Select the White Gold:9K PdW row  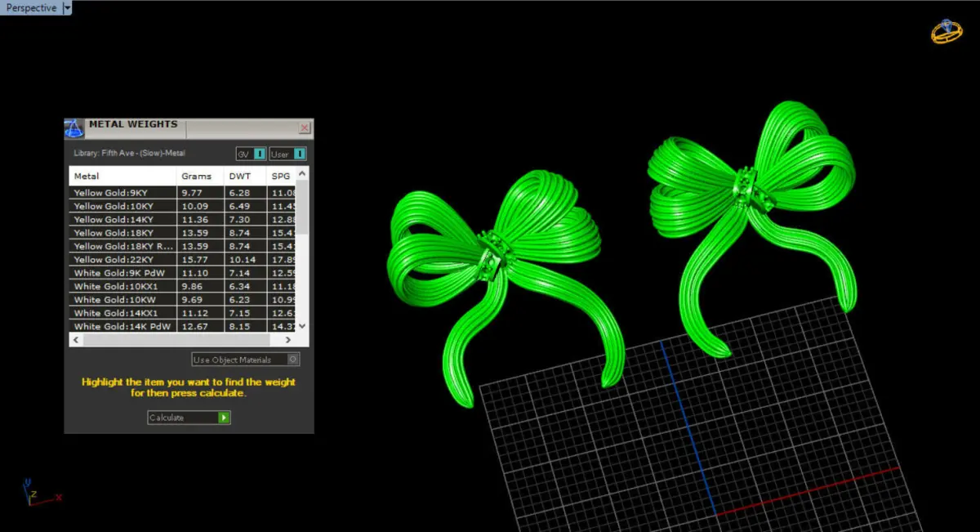(182, 273)
